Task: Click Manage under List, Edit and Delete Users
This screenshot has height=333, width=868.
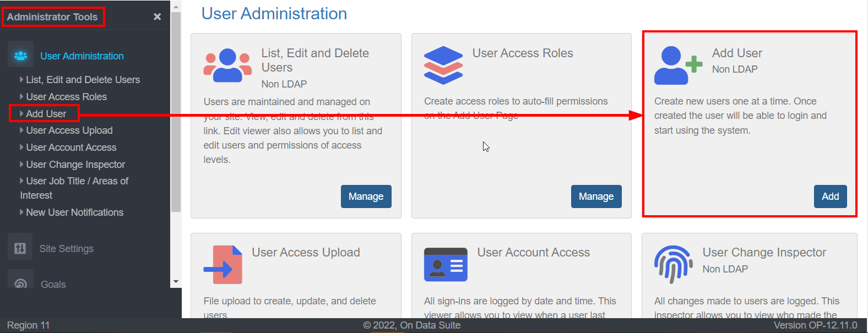Action: click(366, 196)
